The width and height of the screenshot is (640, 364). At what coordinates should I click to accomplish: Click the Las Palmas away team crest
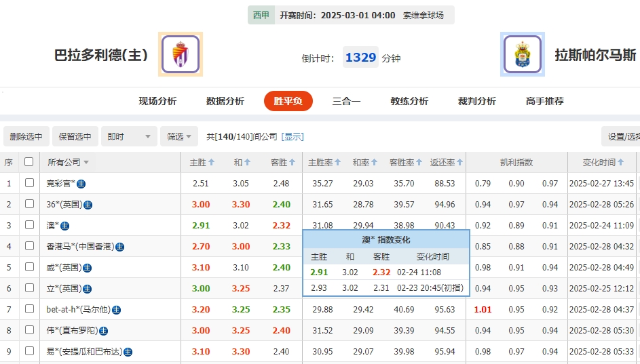523,54
